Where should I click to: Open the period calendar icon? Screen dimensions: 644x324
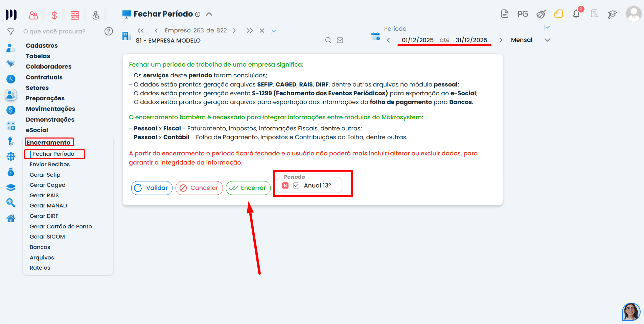(x=375, y=36)
